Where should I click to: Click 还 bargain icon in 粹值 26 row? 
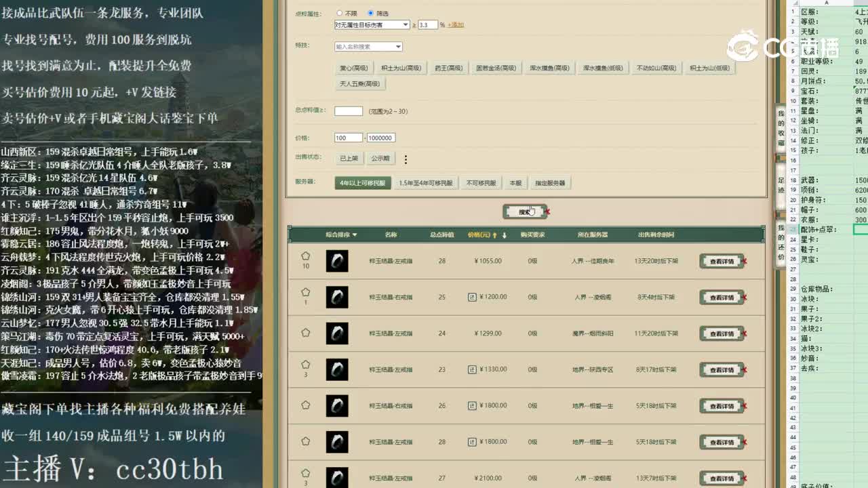click(472, 405)
